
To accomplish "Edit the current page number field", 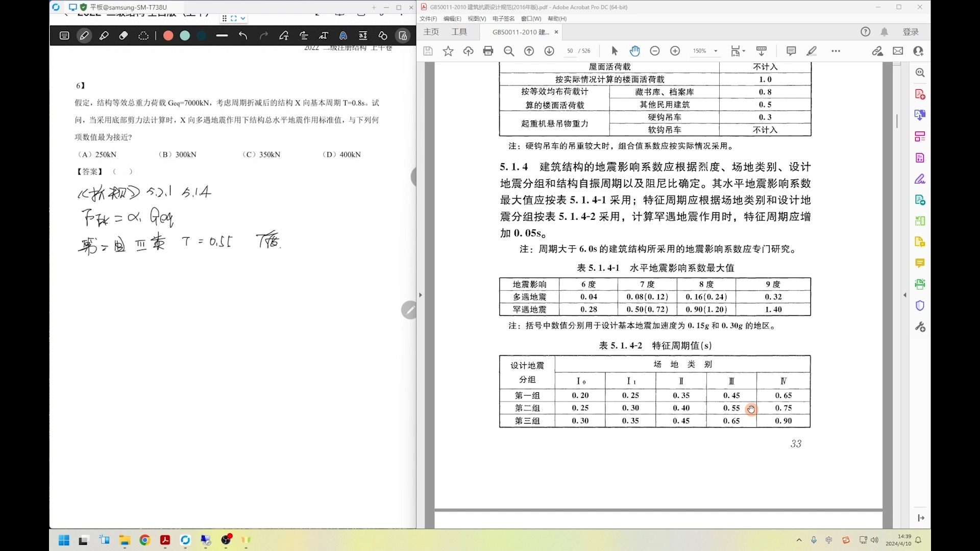I will (570, 51).
